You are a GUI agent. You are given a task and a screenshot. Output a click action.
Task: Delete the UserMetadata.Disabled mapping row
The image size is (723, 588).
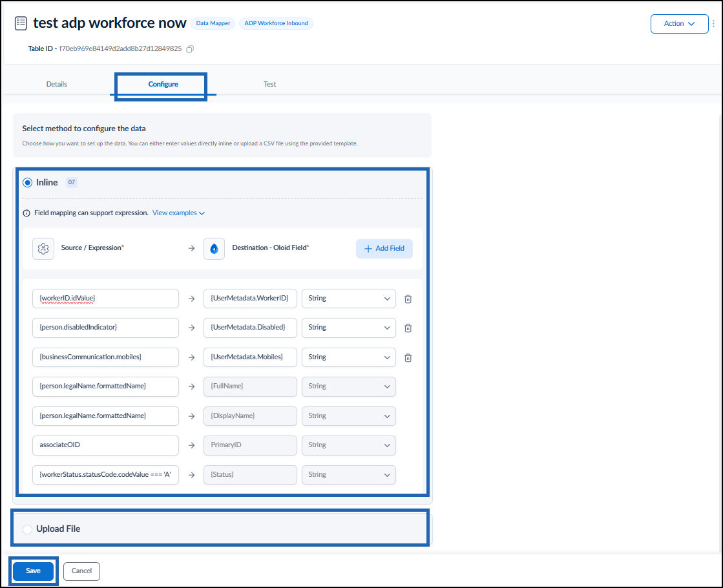tap(408, 328)
